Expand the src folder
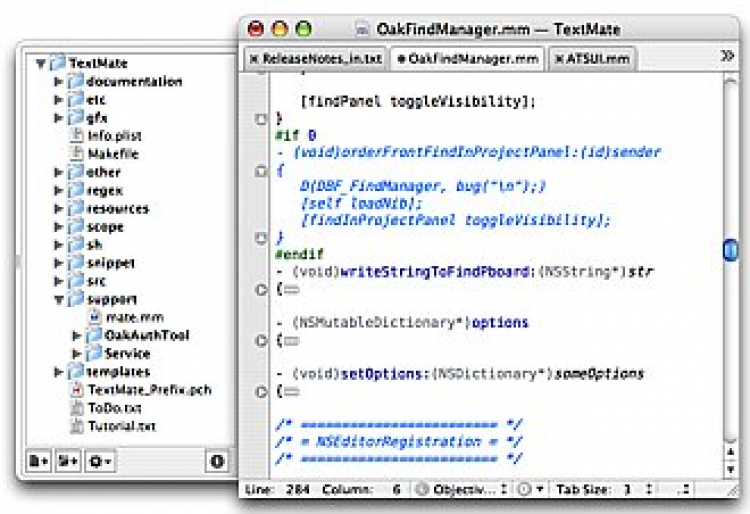Screen dimensions: 750x514 click(x=58, y=281)
